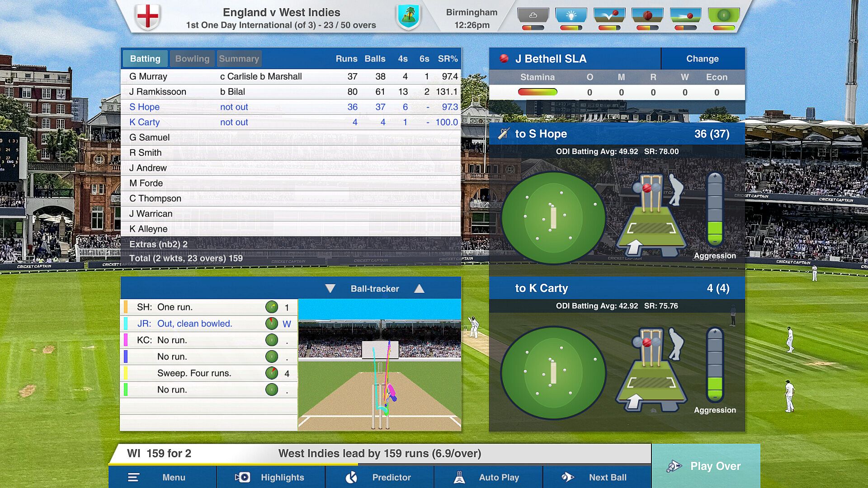Screen dimensions: 868x488
Task: Open the Highlights camera option
Action: (271, 477)
